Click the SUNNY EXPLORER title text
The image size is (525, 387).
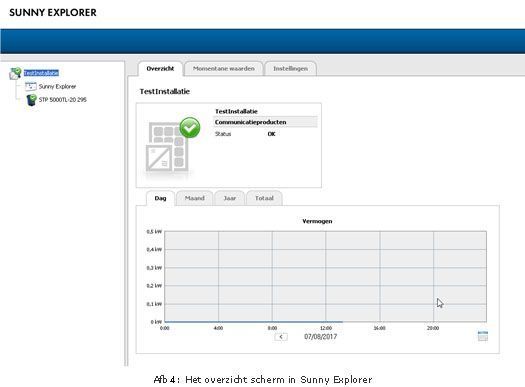[x=53, y=13]
